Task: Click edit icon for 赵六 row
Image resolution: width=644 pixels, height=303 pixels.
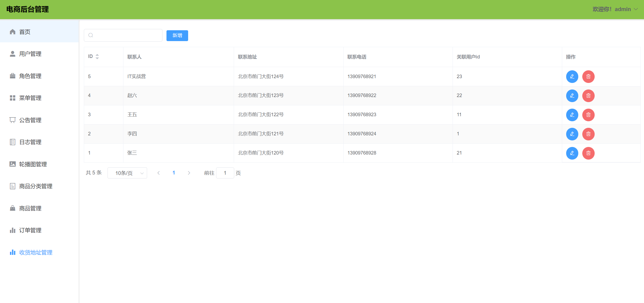Action: pos(572,96)
